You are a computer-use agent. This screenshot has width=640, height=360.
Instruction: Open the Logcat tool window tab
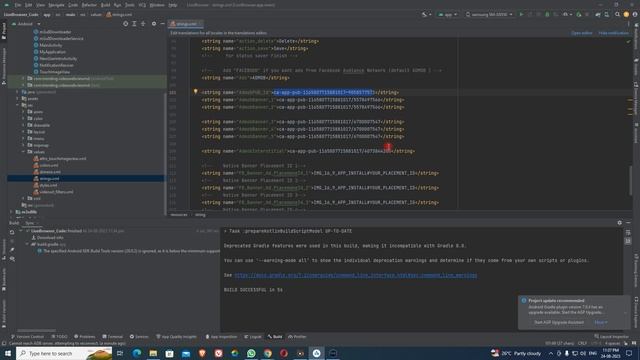(253, 336)
